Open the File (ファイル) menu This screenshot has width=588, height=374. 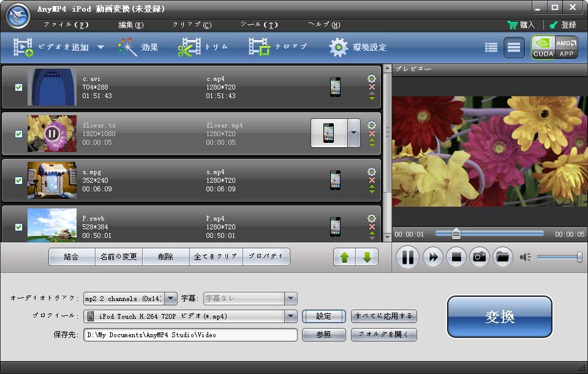coord(66,25)
